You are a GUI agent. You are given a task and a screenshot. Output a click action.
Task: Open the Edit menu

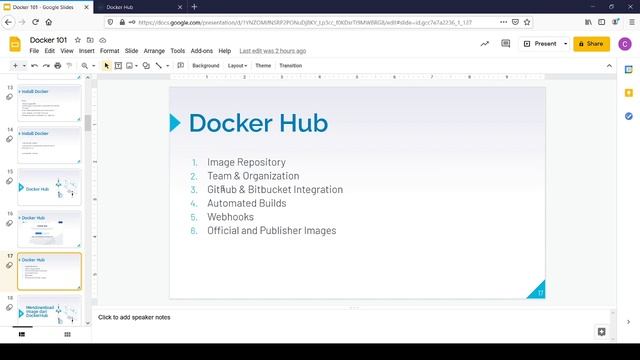click(49, 51)
